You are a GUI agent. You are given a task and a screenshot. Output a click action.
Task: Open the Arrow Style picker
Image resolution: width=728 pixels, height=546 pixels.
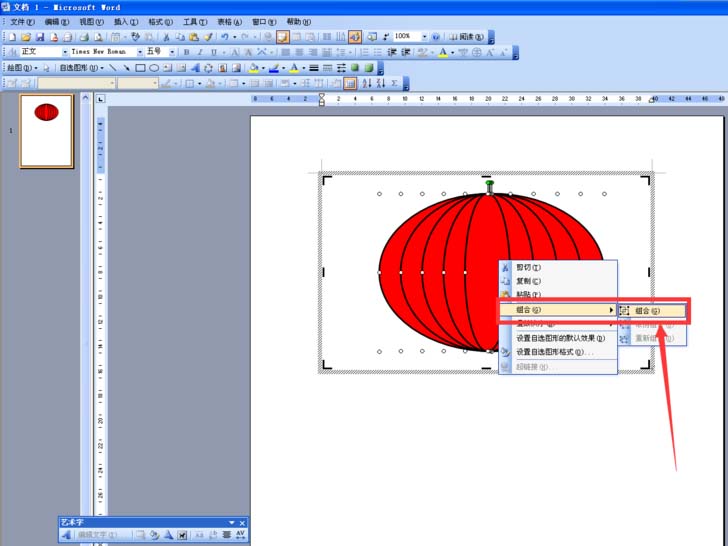341,68
